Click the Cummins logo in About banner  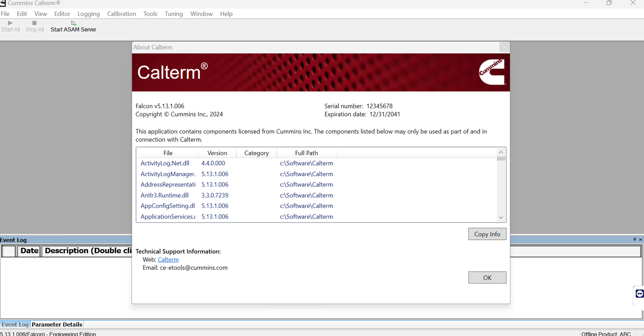492,72
